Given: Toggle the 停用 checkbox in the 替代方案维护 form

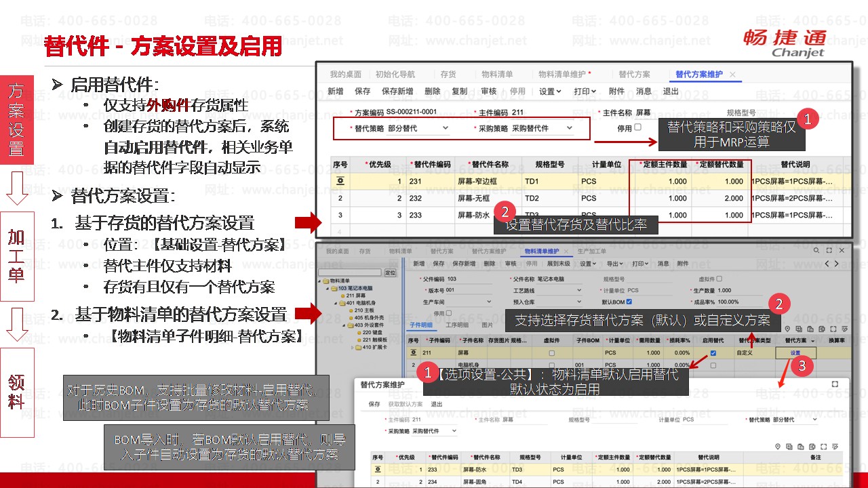Looking at the screenshot, I should (x=637, y=127).
